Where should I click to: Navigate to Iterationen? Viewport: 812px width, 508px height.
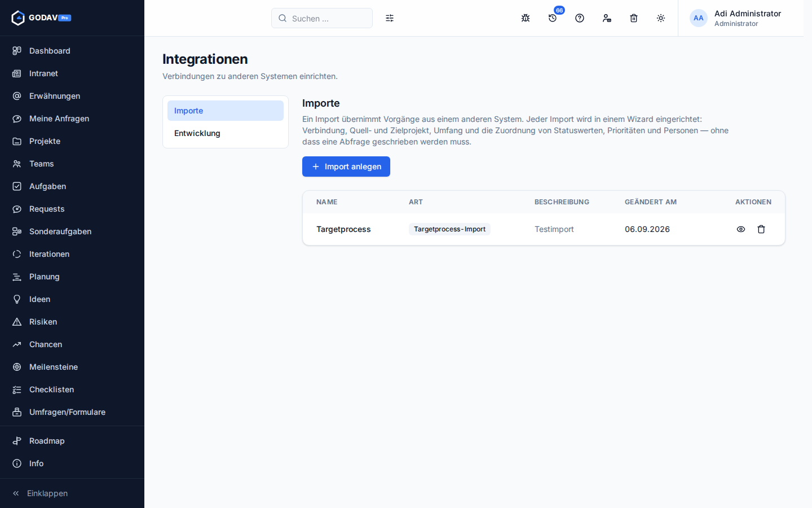point(72,254)
